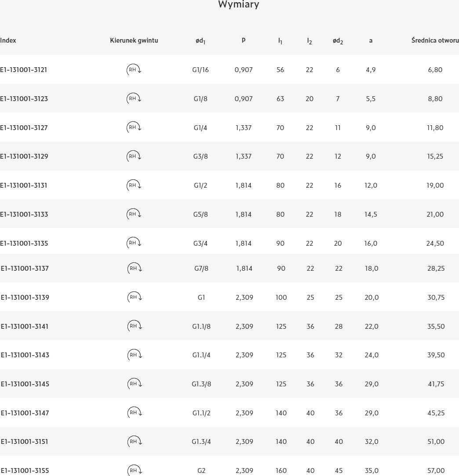Click the Średnica otworu column header

[x=435, y=40]
